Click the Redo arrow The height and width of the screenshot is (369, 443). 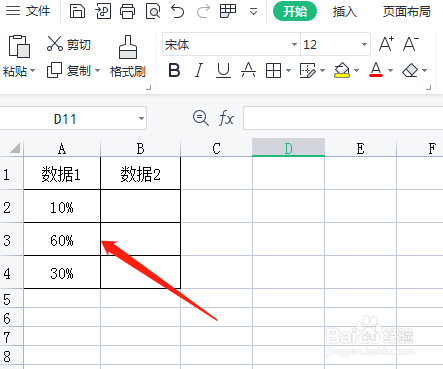tap(203, 11)
